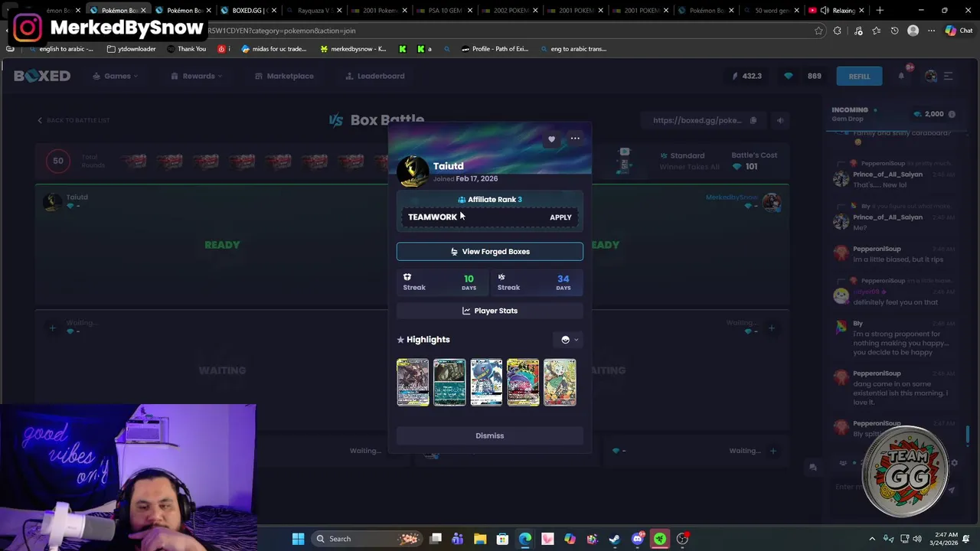Open the hamburger menu in site header
Viewport: 980px width, 551px height.
948,76
